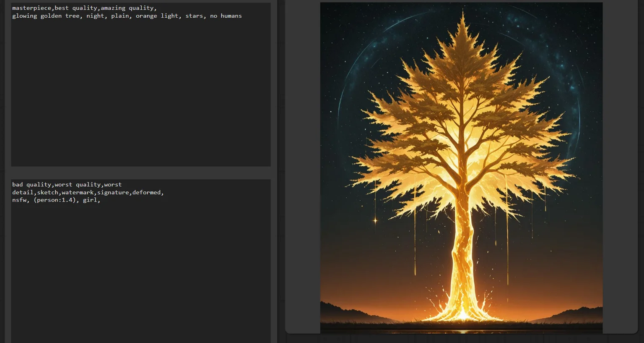The width and height of the screenshot is (644, 343).
Task: Click empty area of positive prompt box
Action: (x=140, y=92)
